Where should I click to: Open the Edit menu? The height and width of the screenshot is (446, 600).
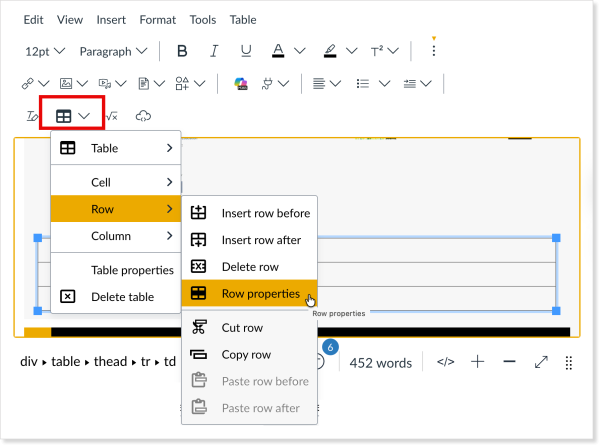point(33,20)
